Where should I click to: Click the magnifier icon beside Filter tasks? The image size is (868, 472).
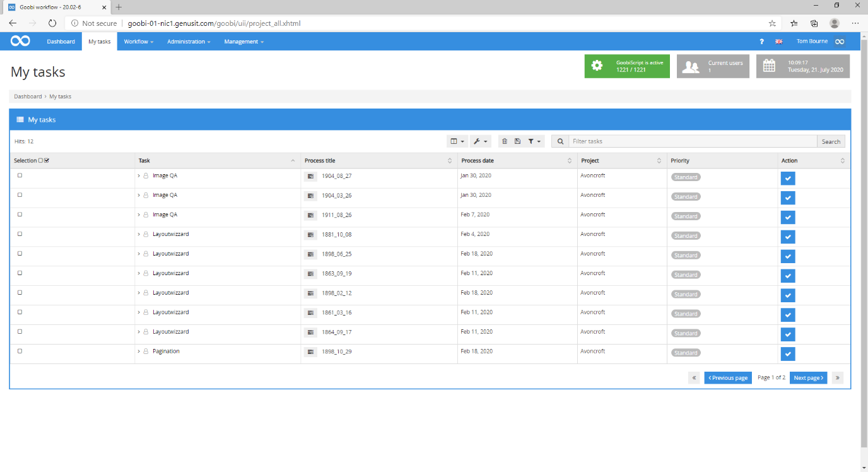click(x=560, y=141)
